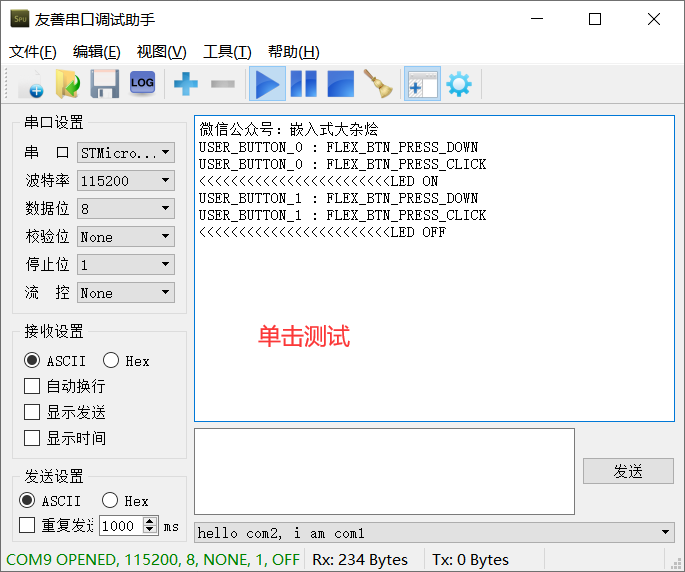Enable the 自动换行 checkbox

pyautogui.click(x=32, y=386)
